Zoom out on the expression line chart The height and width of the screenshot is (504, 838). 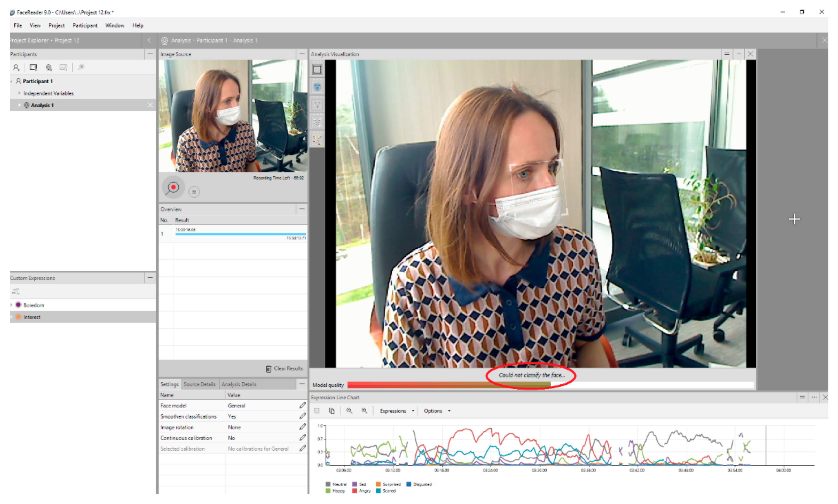349,411
